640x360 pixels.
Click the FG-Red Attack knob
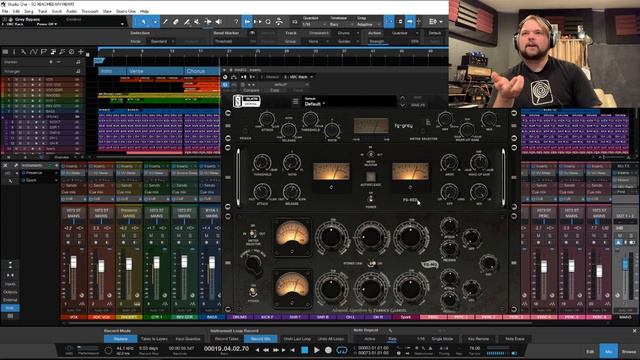tap(262, 191)
